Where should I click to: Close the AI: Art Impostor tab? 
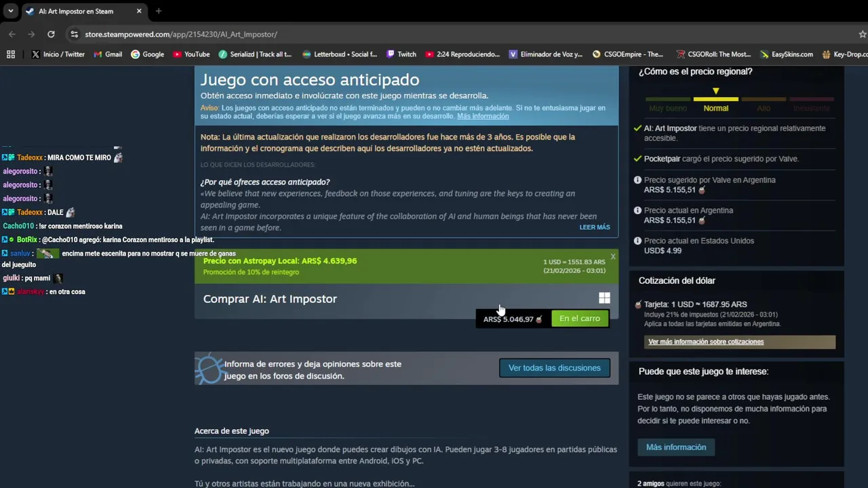[139, 11]
